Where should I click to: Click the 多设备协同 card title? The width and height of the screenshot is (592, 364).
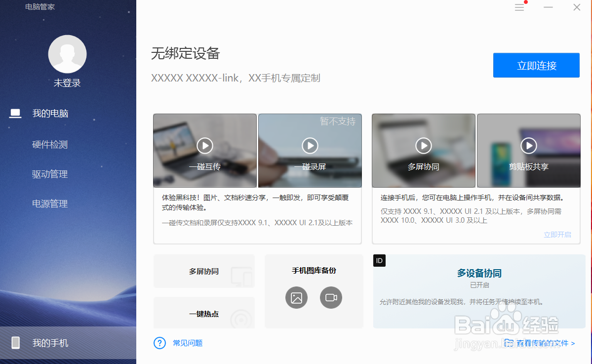pyautogui.click(x=479, y=273)
